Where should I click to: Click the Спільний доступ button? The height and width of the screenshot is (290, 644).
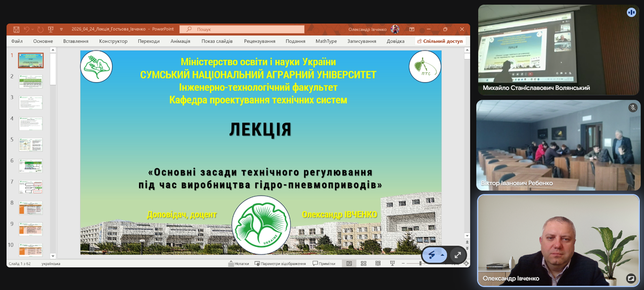(440, 41)
